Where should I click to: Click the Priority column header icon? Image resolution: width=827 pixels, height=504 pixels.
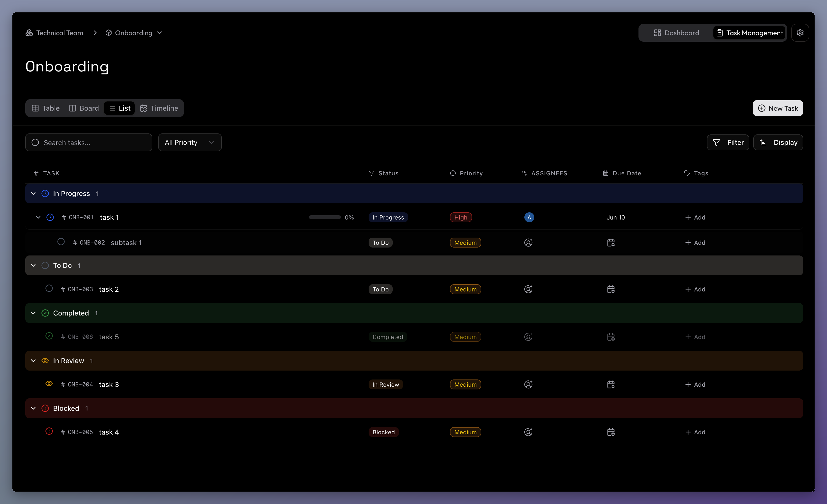(453, 173)
